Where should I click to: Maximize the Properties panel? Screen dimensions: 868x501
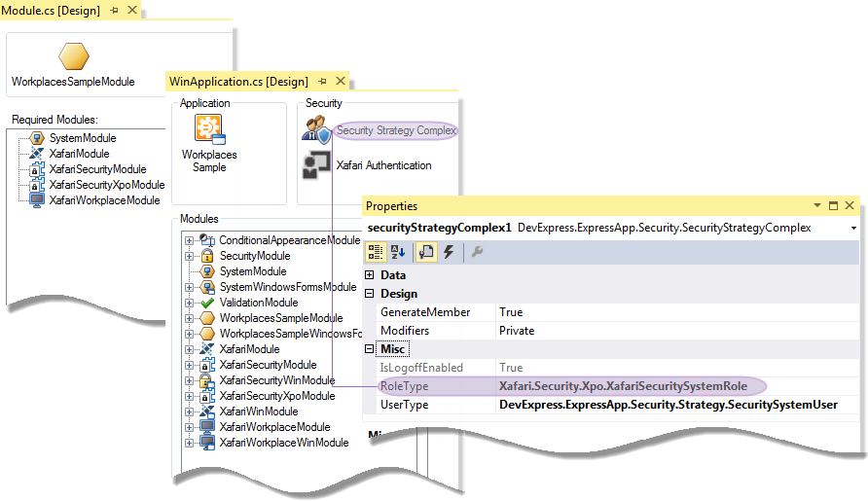click(833, 205)
